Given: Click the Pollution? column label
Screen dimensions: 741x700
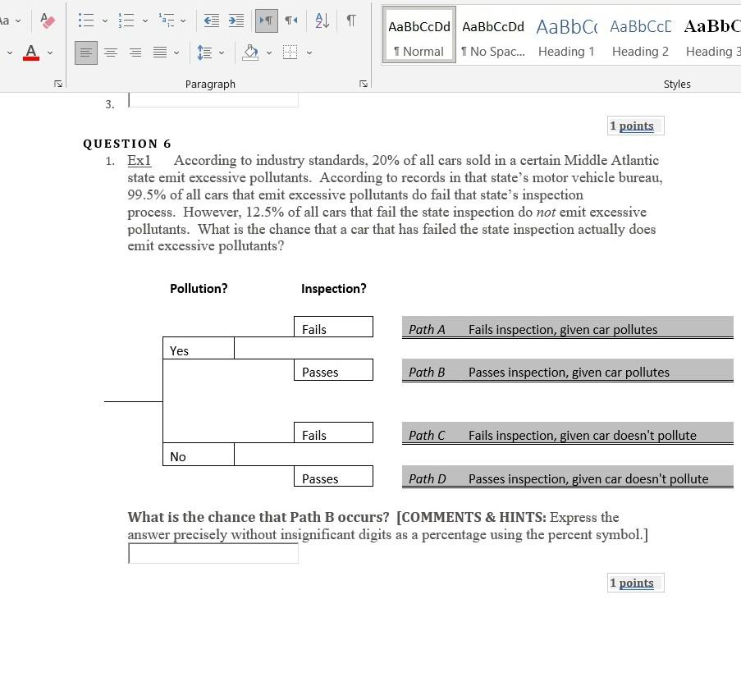Looking at the screenshot, I should [199, 288].
